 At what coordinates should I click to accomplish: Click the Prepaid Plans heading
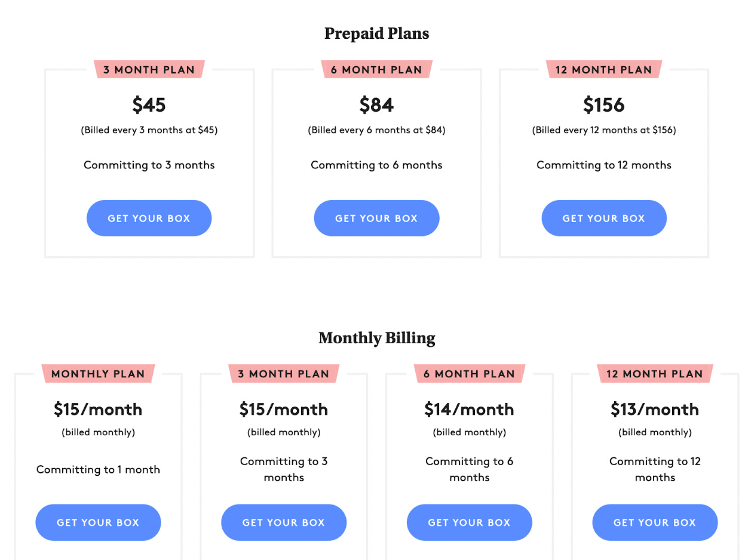(x=376, y=33)
